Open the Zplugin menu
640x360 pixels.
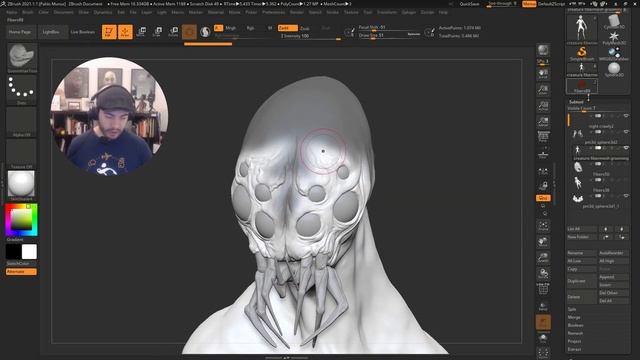tap(409, 12)
